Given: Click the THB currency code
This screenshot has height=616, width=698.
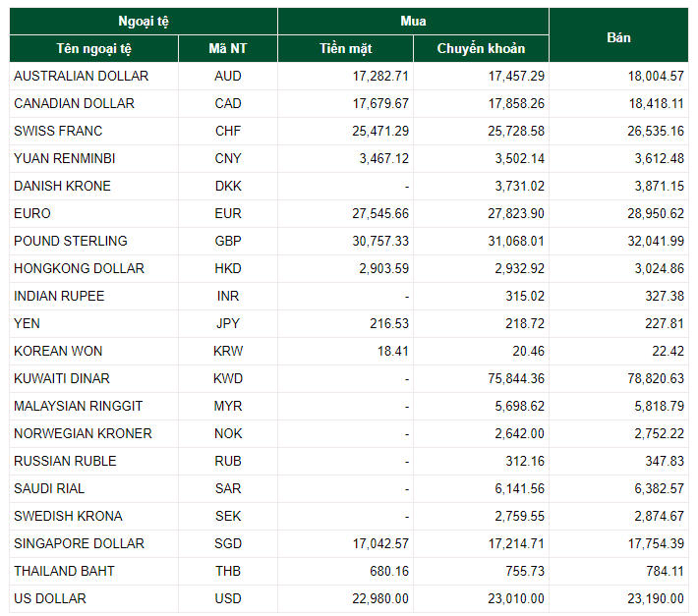Looking at the screenshot, I should (228, 571).
